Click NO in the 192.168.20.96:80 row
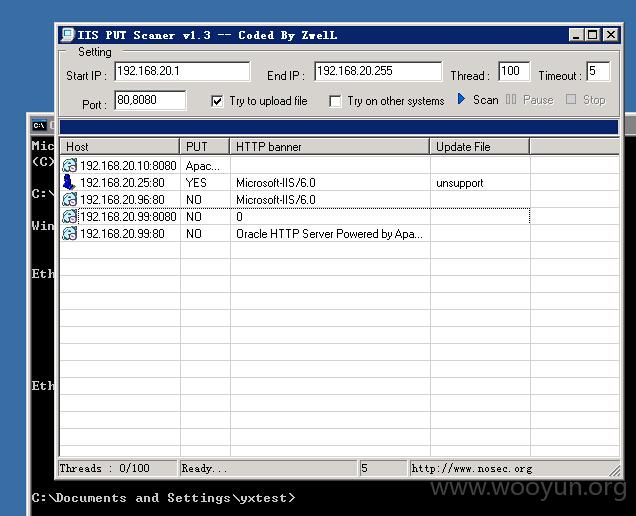The image size is (636, 516). tap(194, 200)
